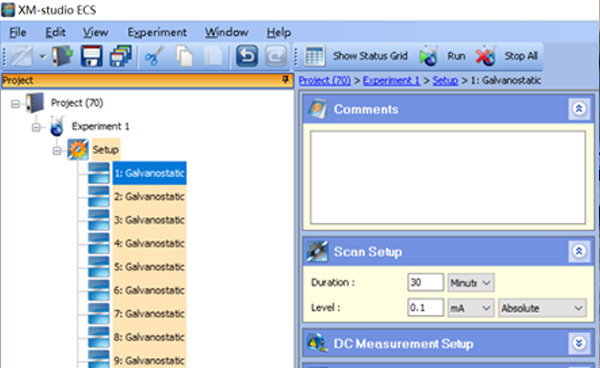Click the copy pages icon
The width and height of the screenshot is (600, 368).
(x=184, y=56)
